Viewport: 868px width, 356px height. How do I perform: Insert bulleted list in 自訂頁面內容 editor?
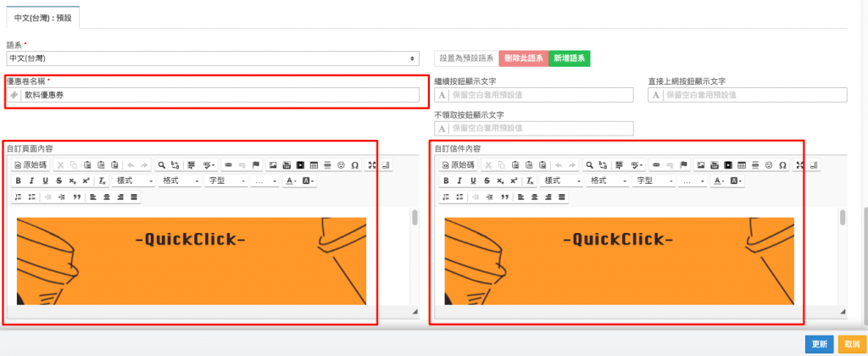coord(31,197)
